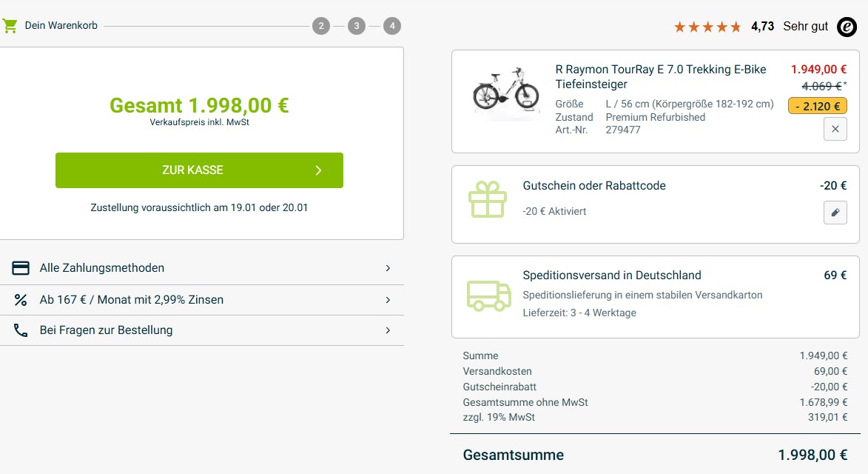
Task: Click the delivery truck shipping icon
Action: coord(488,295)
